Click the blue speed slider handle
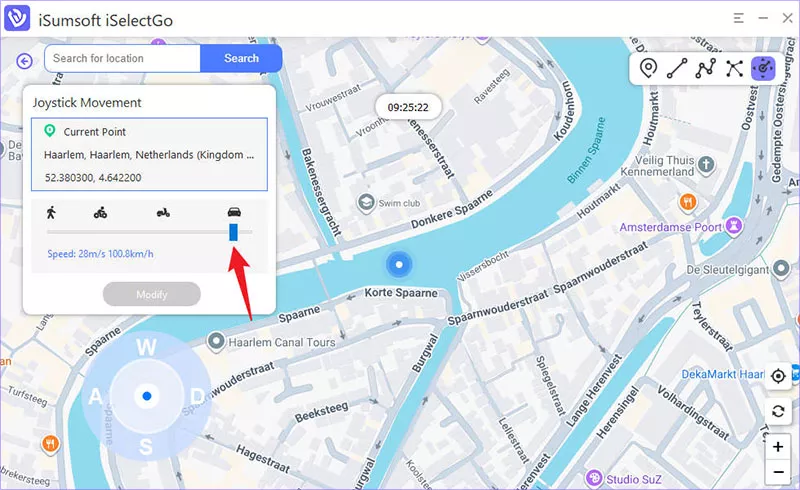Viewport: 800px width, 490px height. (x=234, y=232)
